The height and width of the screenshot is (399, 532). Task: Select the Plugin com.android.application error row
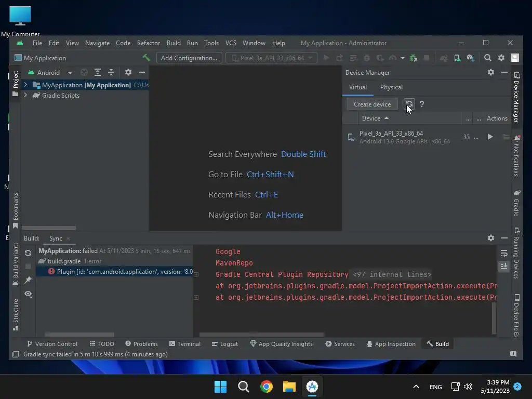(114, 271)
